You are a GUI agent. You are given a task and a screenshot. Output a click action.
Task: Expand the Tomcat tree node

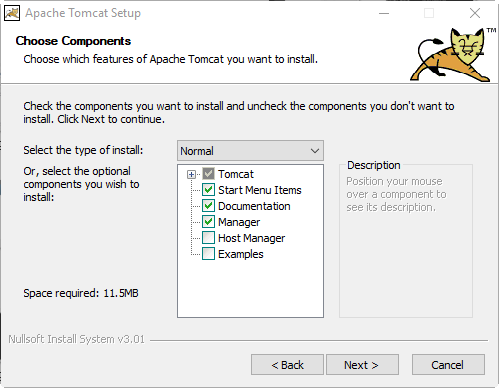(191, 174)
